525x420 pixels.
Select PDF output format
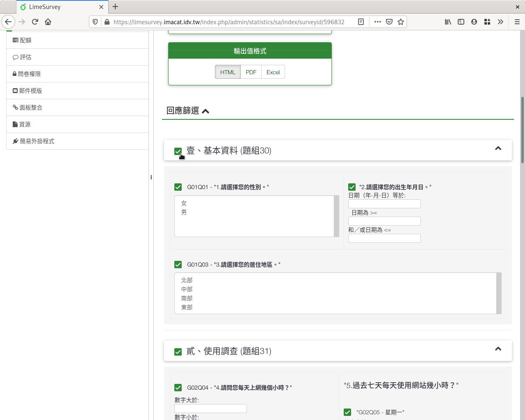click(x=251, y=72)
